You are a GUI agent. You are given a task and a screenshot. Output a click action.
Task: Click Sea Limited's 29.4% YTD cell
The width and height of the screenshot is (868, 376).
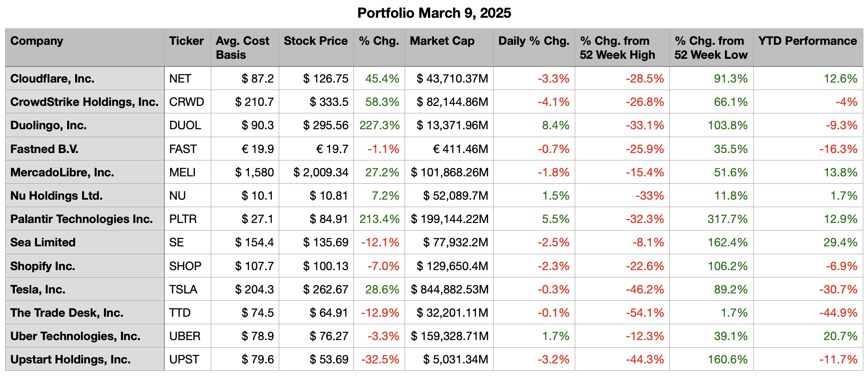point(840,243)
